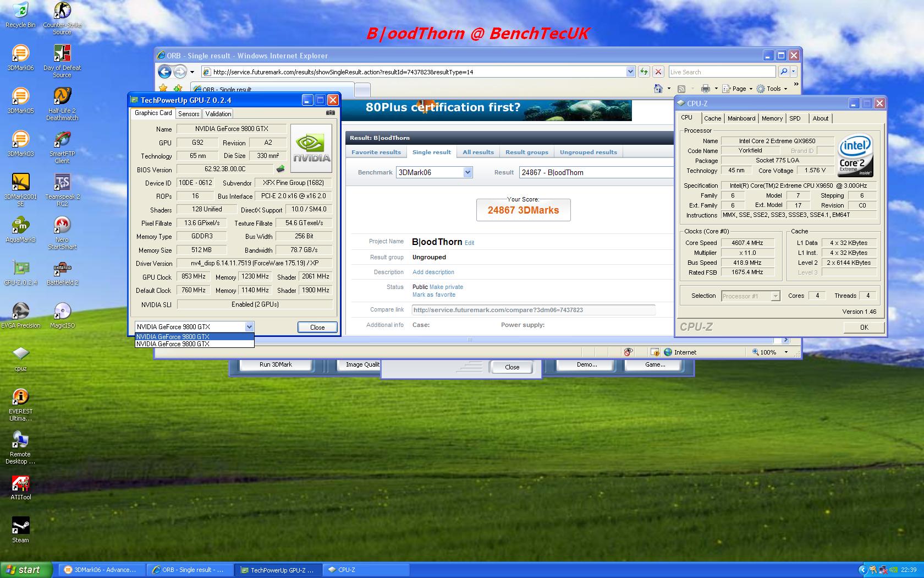
Task: Click Internet Explorer refresh icon
Action: tap(643, 72)
